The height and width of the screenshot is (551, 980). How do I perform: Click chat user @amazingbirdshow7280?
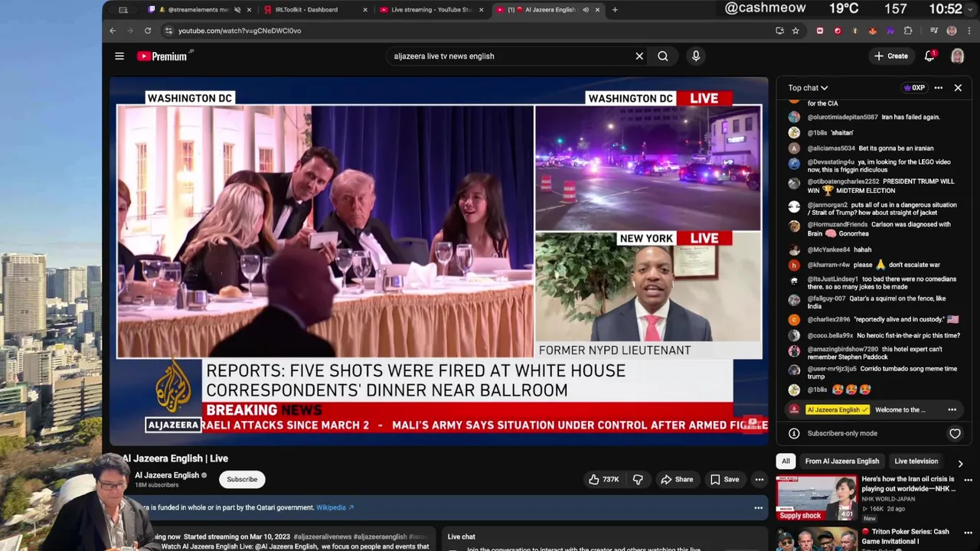[x=842, y=349]
